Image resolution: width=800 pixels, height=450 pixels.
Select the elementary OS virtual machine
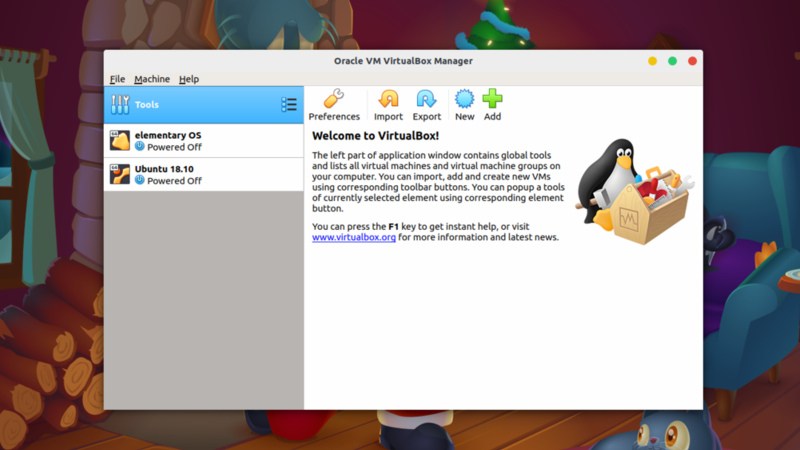click(204, 141)
